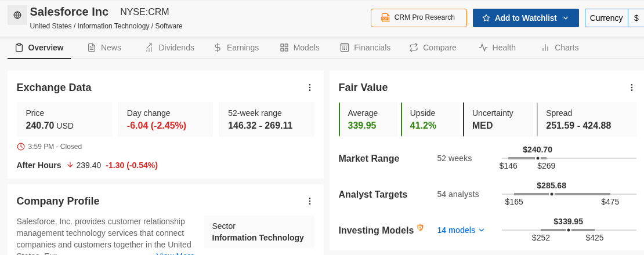This screenshot has width=644, height=255.
Task: Open the Currency selector
Action: pos(606,18)
